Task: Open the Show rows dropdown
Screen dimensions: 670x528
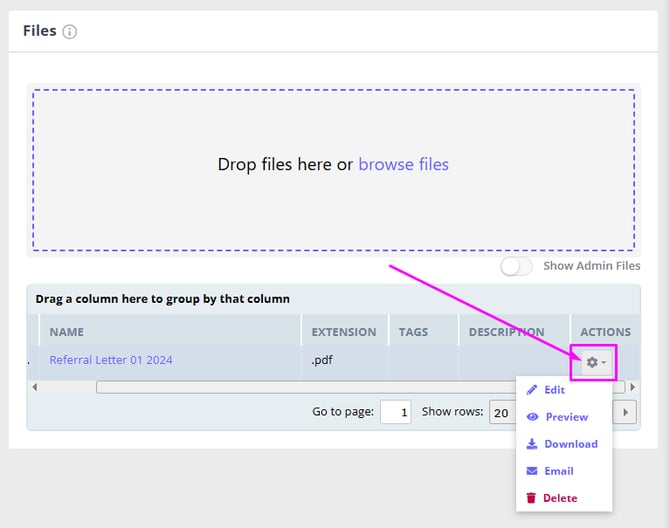Action: pyautogui.click(x=500, y=412)
